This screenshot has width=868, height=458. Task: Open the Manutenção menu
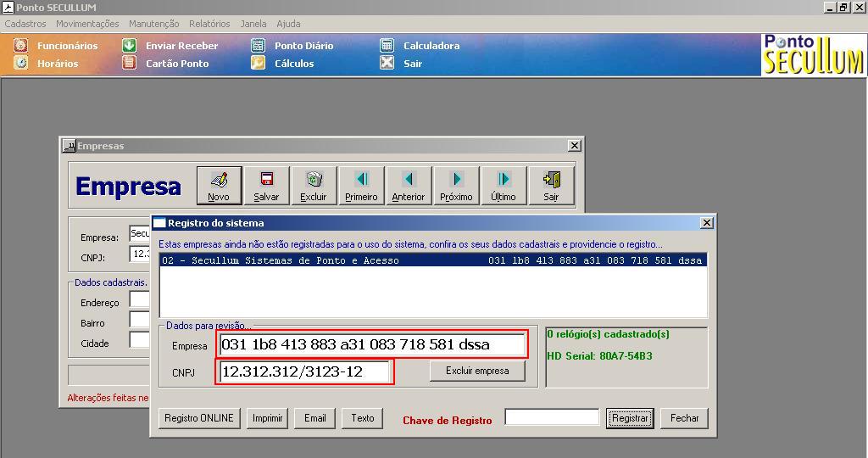click(154, 24)
